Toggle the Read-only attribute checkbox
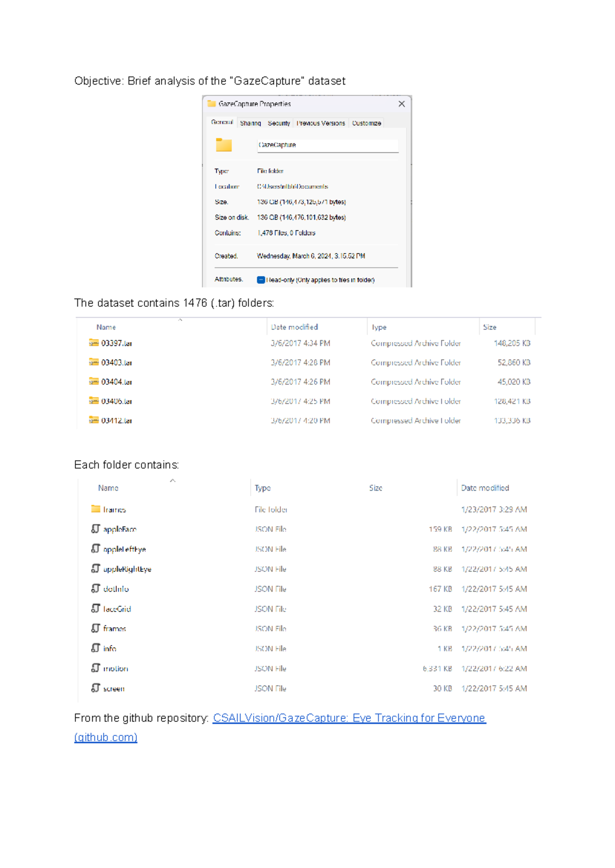 coord(261,280)
